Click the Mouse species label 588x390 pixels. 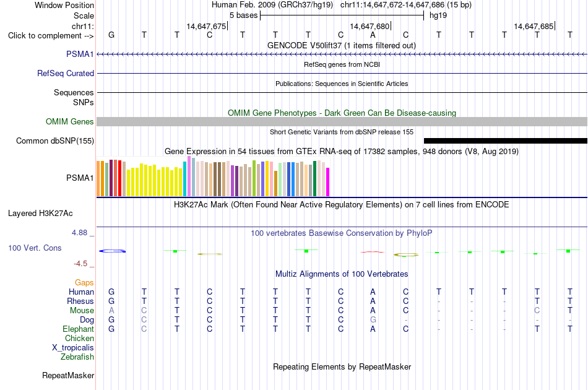[82, 311]
